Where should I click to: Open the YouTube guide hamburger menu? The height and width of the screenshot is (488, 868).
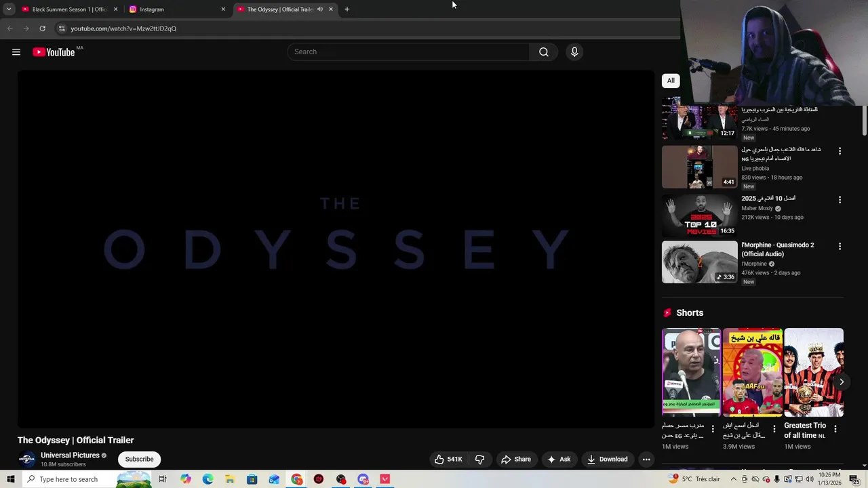click(16, 52)
